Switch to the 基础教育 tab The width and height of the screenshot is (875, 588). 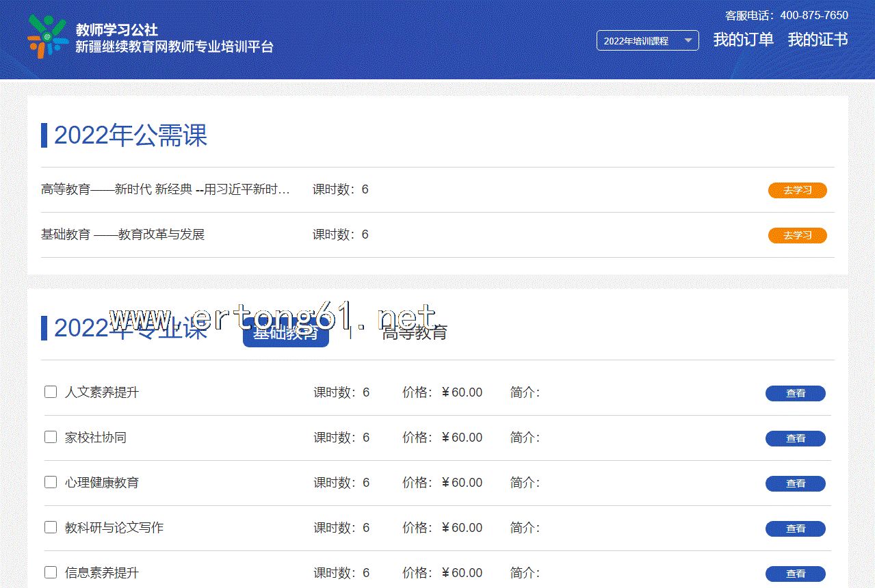tap(285, 334)
